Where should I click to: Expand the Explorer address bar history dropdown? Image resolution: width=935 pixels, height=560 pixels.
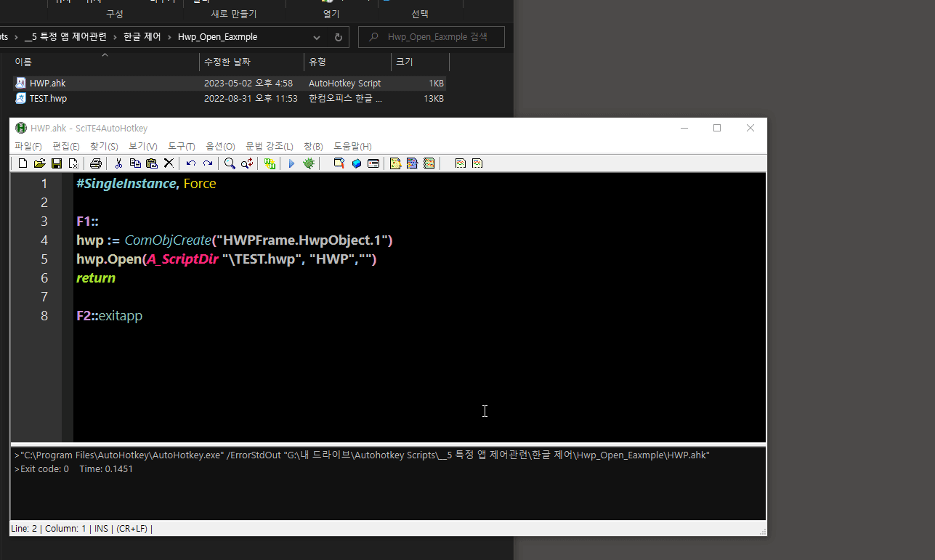317,37
